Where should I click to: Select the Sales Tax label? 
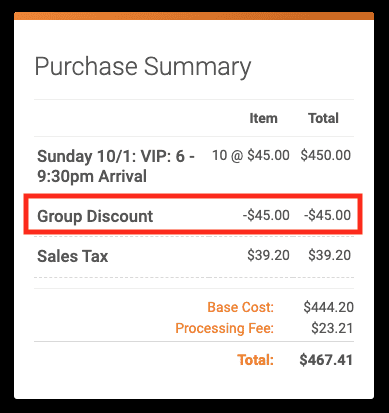[73, 256]
